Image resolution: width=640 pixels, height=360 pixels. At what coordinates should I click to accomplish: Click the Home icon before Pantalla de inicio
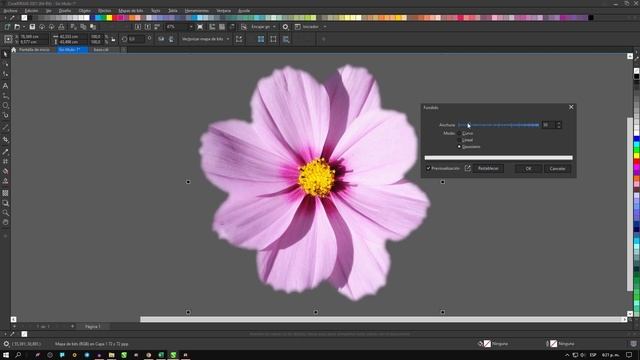point(13,50)
